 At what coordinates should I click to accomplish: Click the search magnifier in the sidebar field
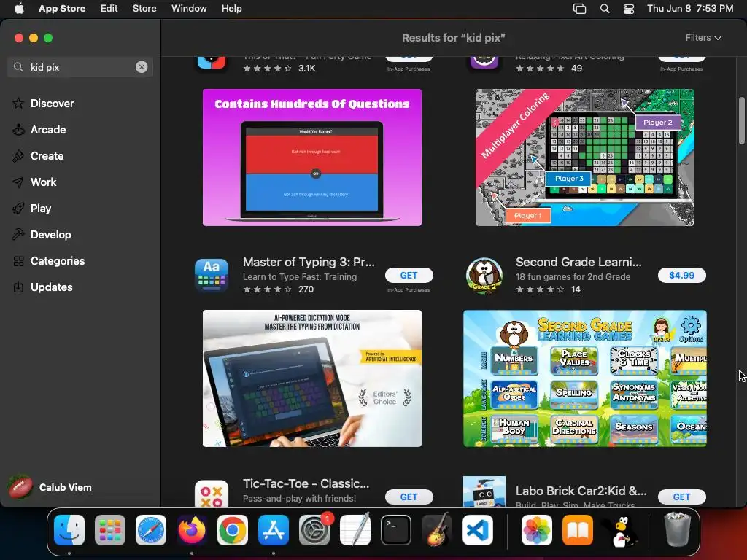(x=18, y=67)
